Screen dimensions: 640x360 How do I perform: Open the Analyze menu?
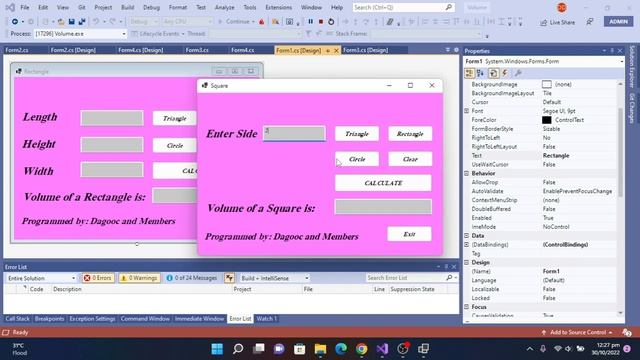point(224,7)
